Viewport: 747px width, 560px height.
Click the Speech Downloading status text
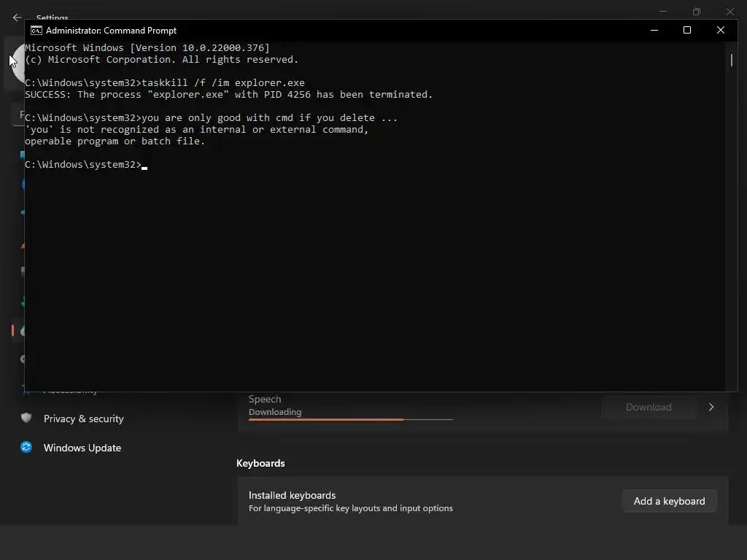click(275, 412)
